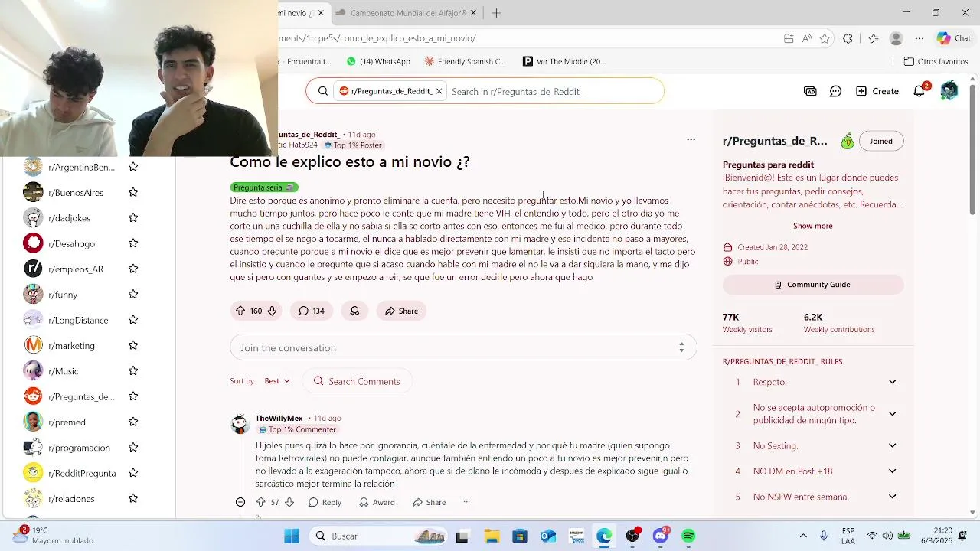Open Reddit chat icon in header
The width and height of the screenshot is (980, 551).
tap(836, 91)
